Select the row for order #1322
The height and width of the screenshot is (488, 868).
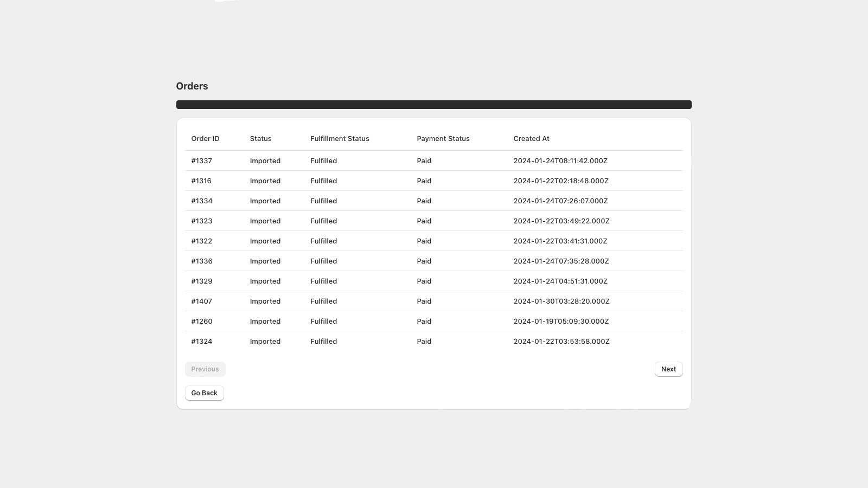201,241
